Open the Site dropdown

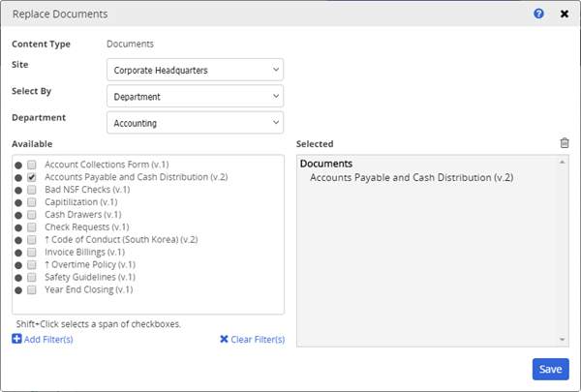point(195,70)
